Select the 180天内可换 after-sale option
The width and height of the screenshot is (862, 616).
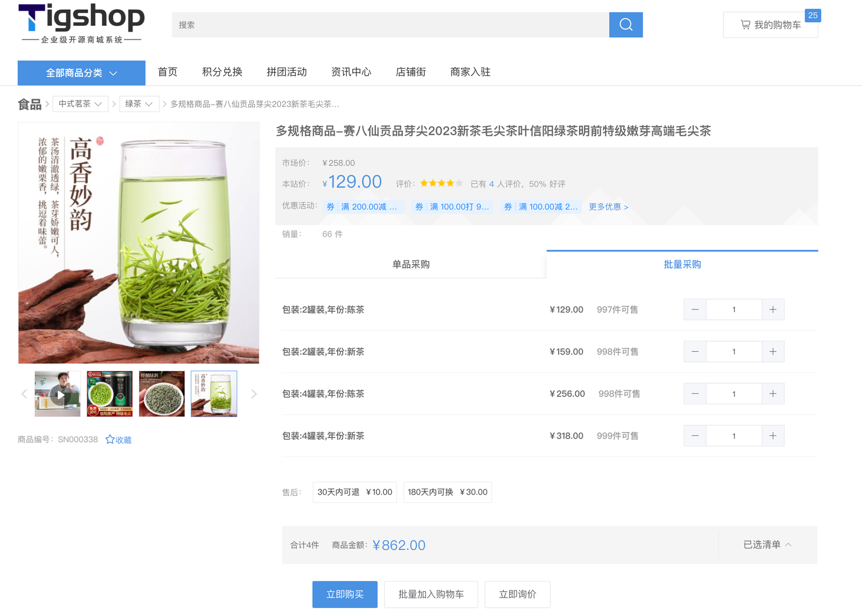click(x=447, y=492)
